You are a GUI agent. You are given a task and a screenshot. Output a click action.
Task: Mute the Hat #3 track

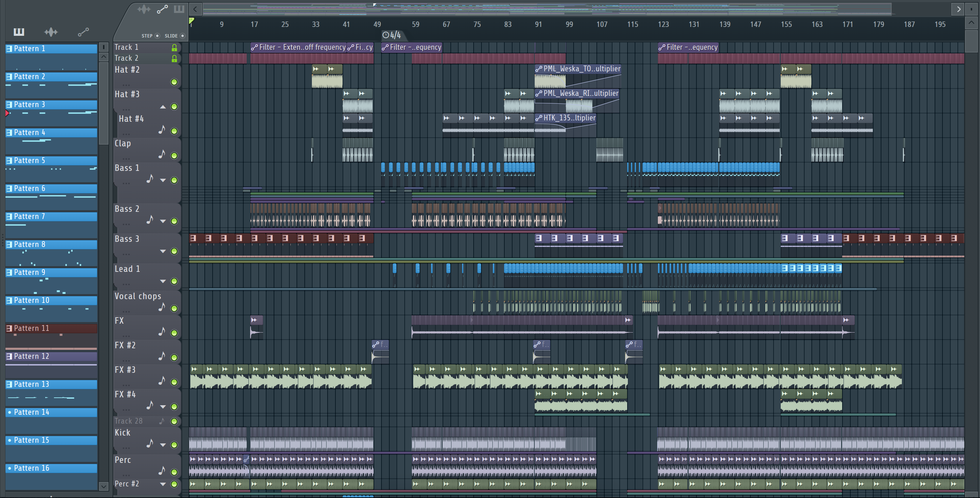(x=174, y=107)
